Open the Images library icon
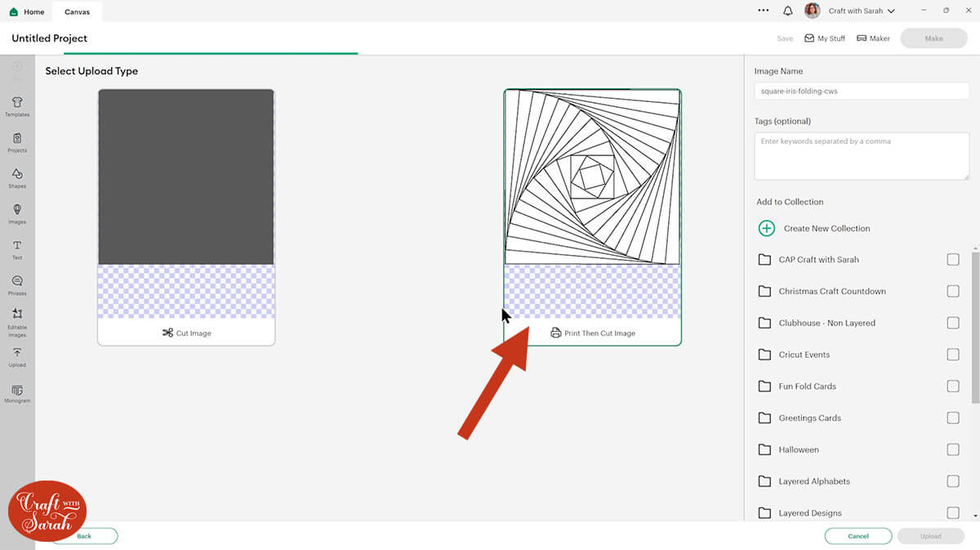The image size is (980, 550). pos(17,213)
